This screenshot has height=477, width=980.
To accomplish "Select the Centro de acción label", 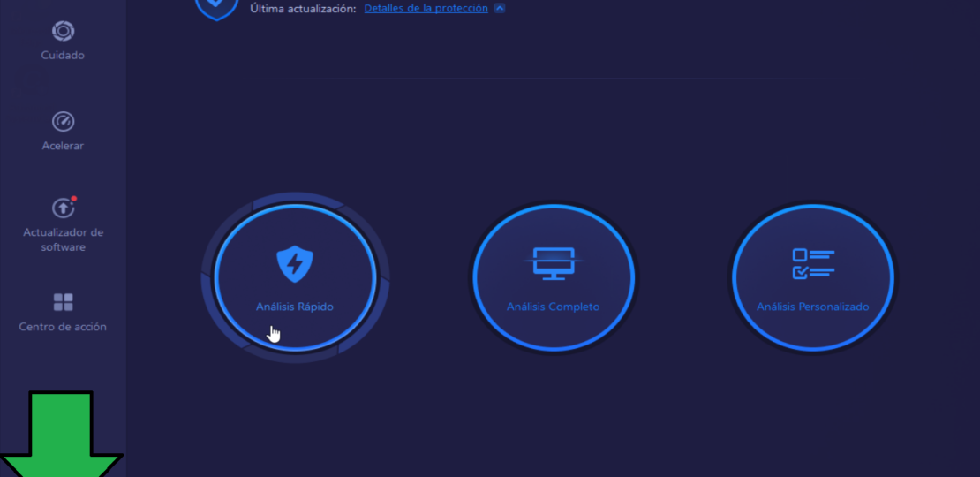I will (63, 326).
